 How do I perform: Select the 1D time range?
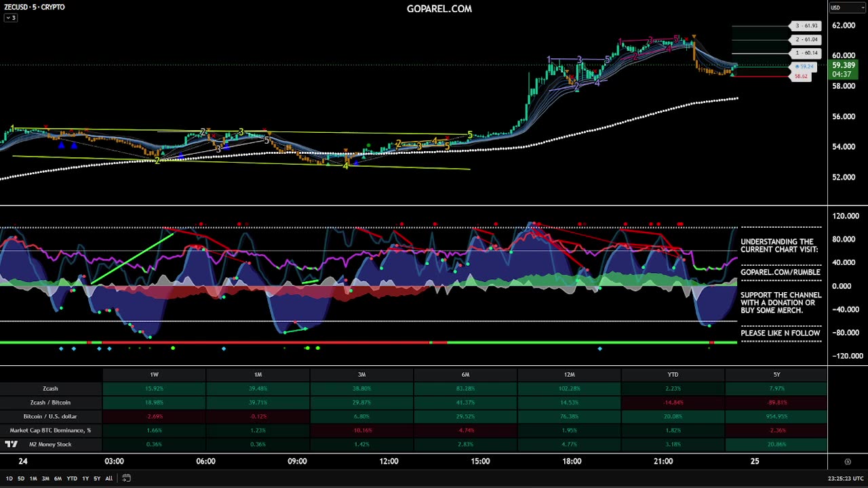(9, 479)
